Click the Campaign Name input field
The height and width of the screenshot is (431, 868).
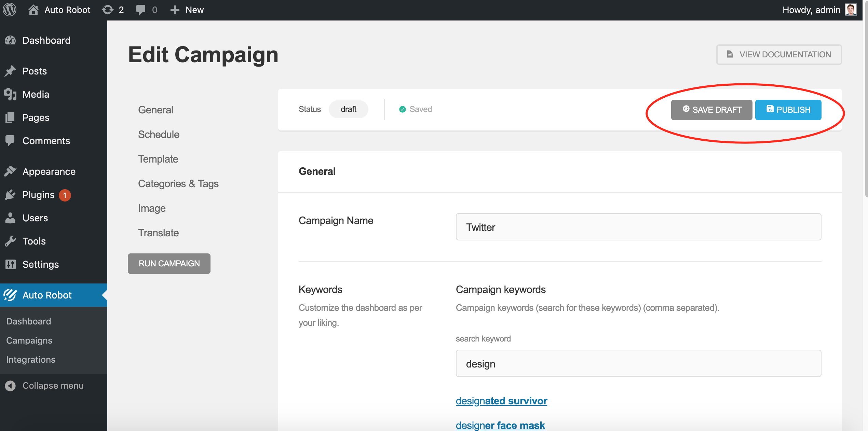click(638, 227)
